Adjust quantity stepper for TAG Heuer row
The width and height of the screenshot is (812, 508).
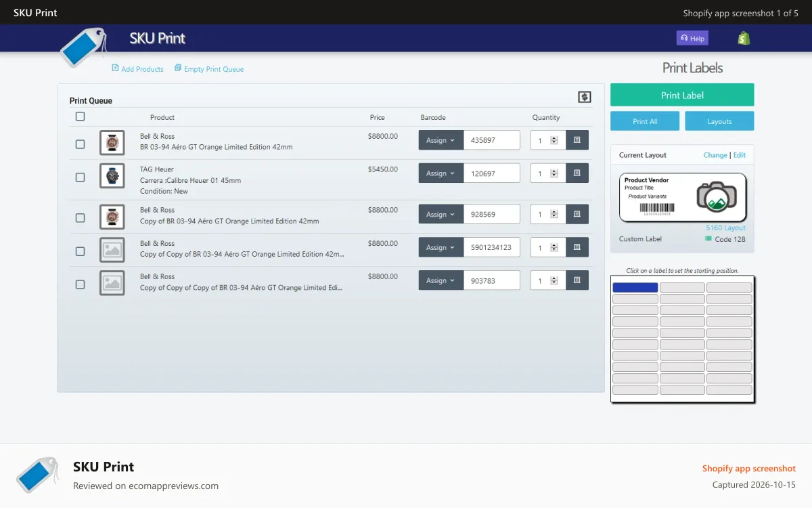pyautogui.click(x=554, y=173)
